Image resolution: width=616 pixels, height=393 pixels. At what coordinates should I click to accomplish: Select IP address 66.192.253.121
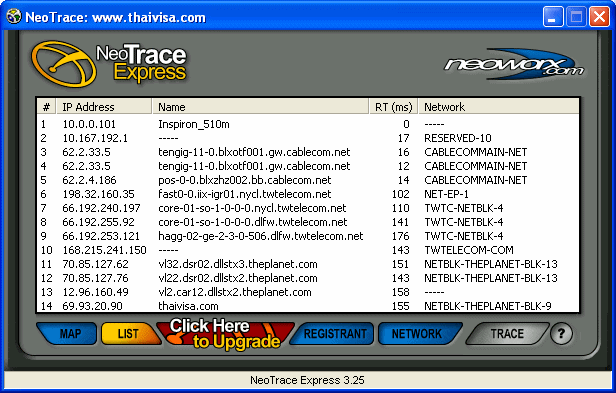pyautogui.click(x=101, y=236)
